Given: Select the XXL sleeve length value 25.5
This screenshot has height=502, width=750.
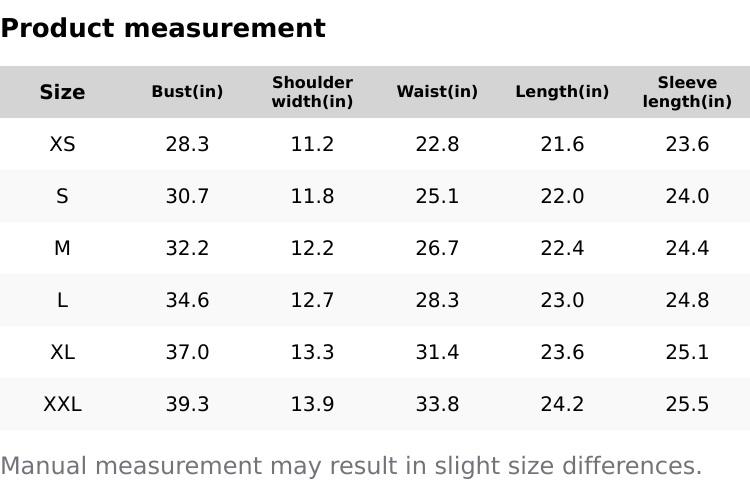Looking at the screenshot, I should click(x=687, y=404).
